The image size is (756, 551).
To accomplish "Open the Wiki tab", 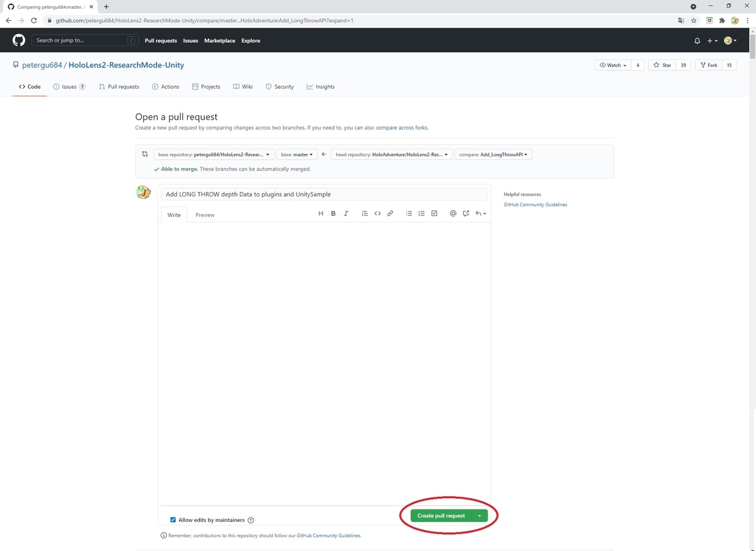I will (x=243, y=87).
